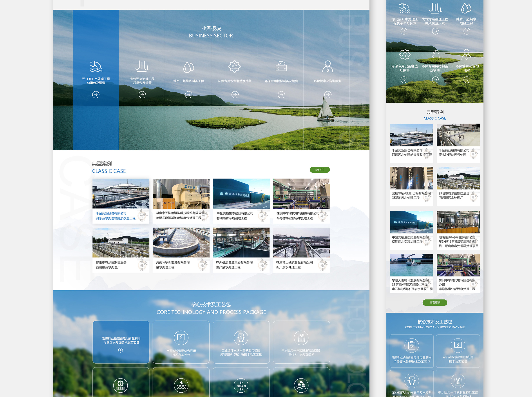This screenshot has width=532, height=397.
Task: Open 海南环宇新能源 wastewater case card
Action: [x=181, y=250]
